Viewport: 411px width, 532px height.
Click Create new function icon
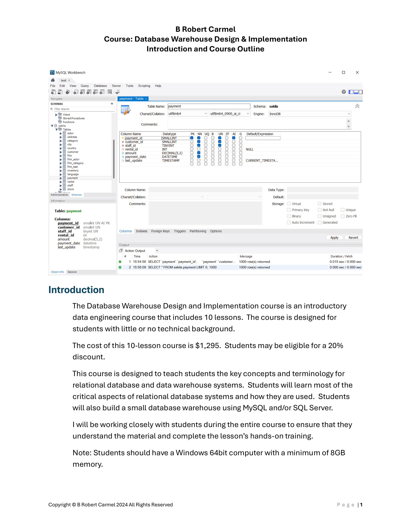pos(102,92)
